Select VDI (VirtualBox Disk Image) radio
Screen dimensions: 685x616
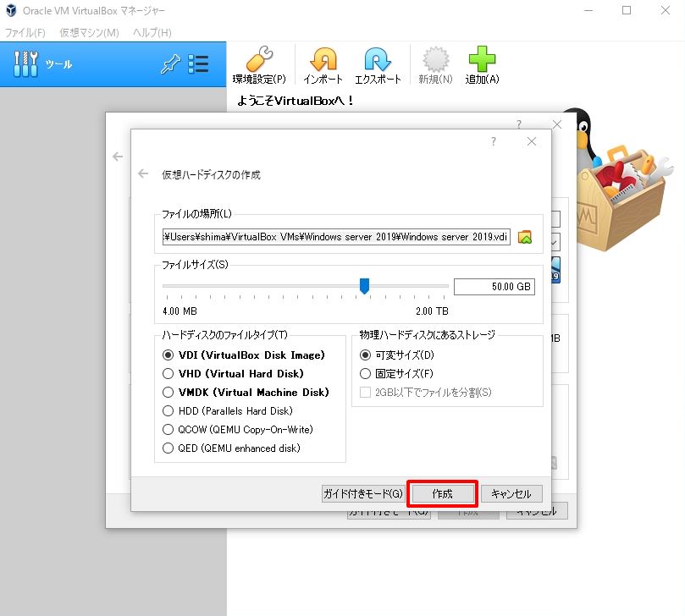tap(168, 355)
